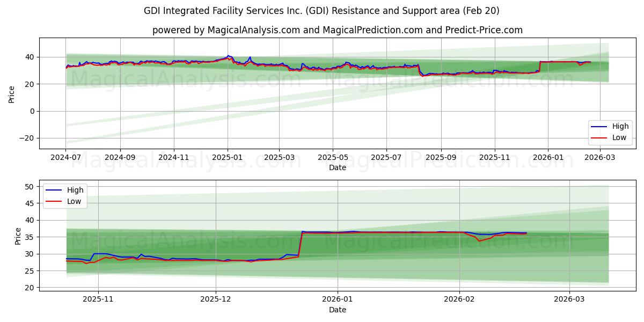Click 'Low' in the bottom chart legend
This screenshot has width=644, height=322.
click(x=75, y=201)
